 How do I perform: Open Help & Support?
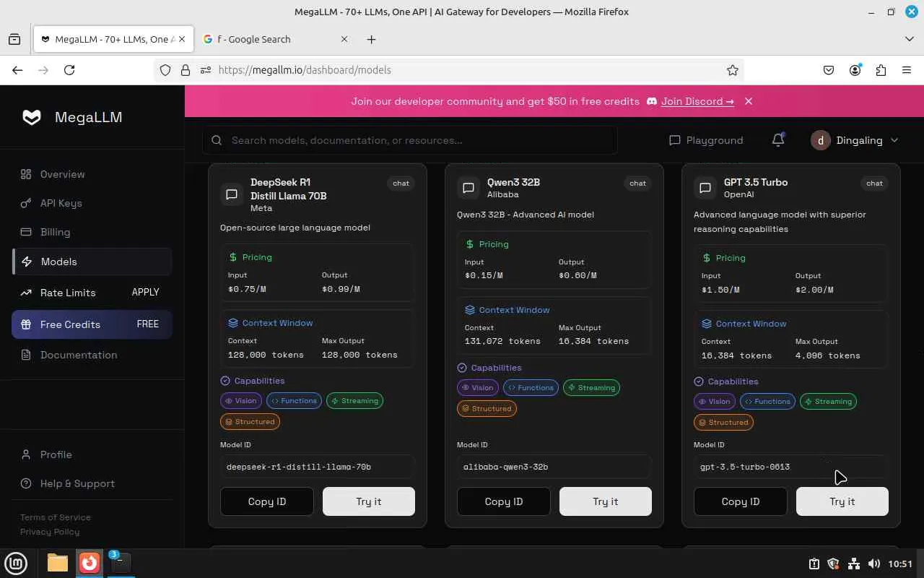point(92,483)
